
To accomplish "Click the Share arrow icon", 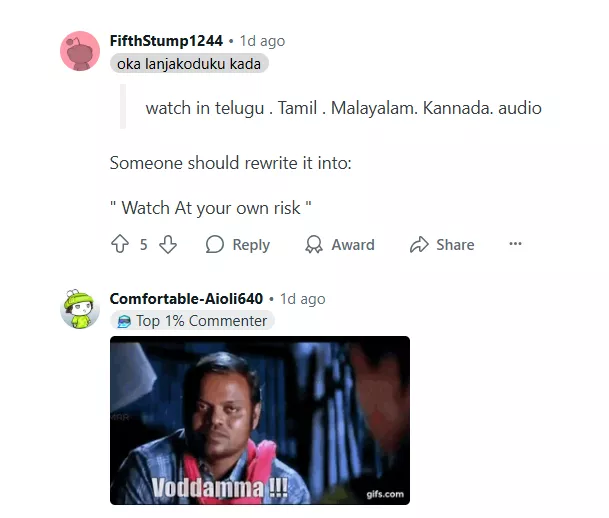I will pos(419,245).
